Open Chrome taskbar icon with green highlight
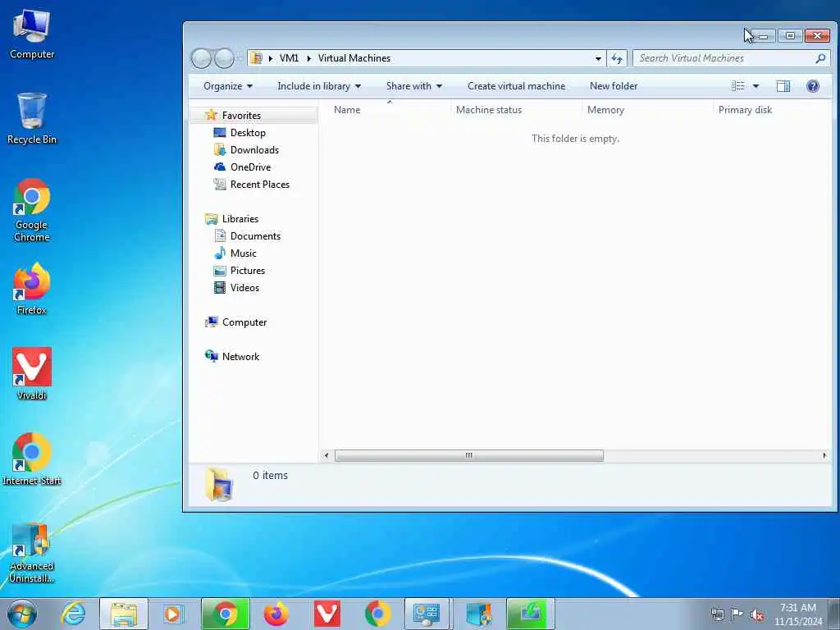 226,614
